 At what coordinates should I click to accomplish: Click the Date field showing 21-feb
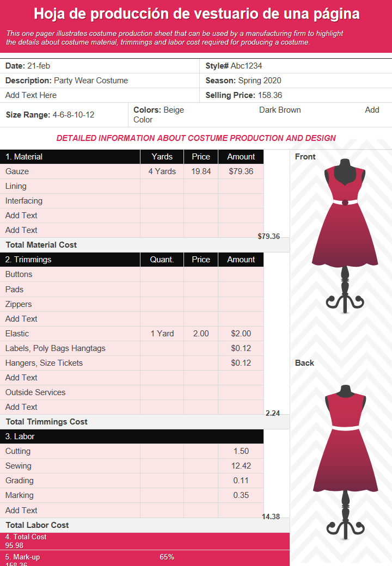coord(100,66)
